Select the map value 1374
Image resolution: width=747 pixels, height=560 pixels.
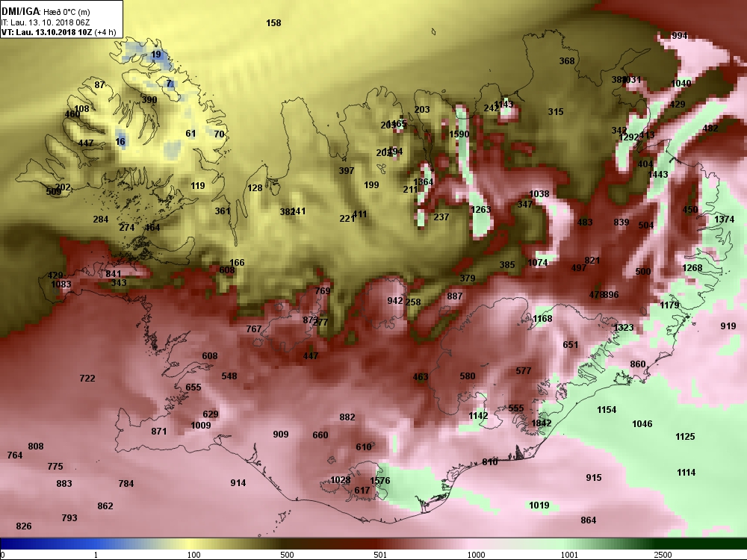724,220
